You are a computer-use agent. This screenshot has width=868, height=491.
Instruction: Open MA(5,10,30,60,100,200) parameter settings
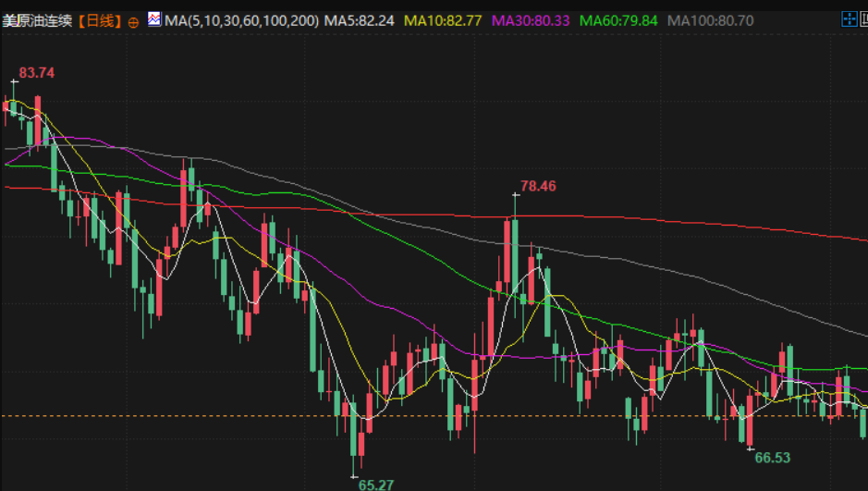[241, 21]
